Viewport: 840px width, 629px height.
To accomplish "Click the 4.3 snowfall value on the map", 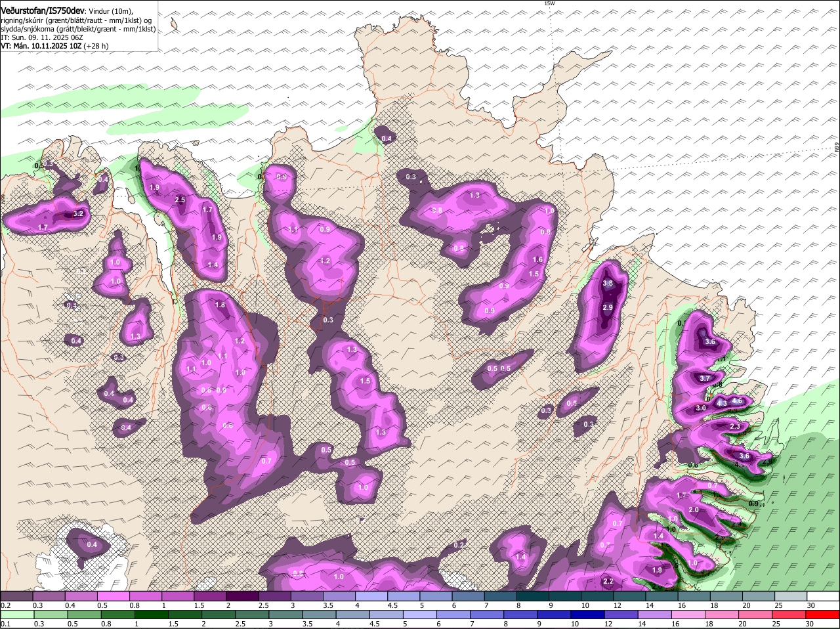I will pos(721,402).
